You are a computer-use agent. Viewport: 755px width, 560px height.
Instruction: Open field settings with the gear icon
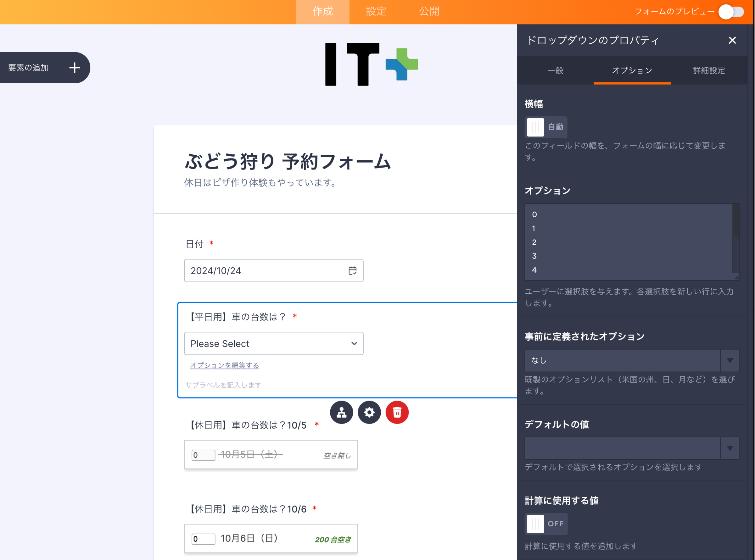click(369, 412)
